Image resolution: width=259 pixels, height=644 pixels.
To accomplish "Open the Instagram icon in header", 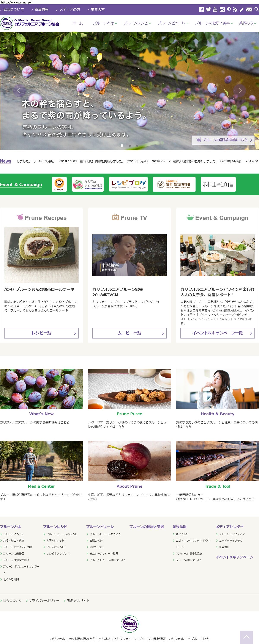I will click(222, 9).
